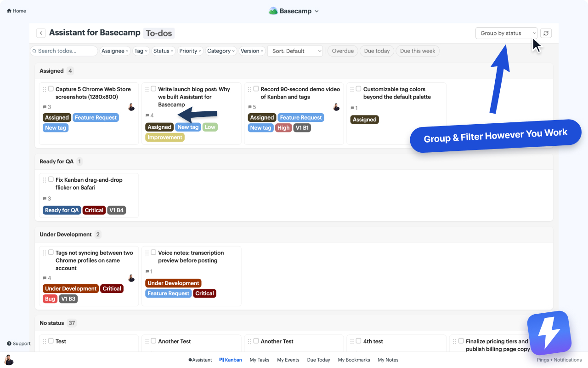Grab drag handle on Capture 5 Chrome card
The width and height of the screenshot is (588, 368).
(x=45, y=89)
